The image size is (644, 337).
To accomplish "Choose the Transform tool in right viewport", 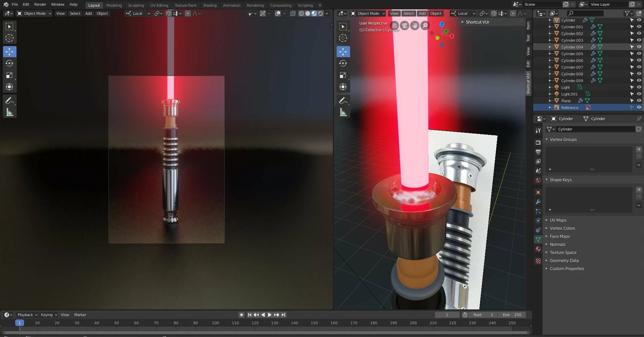I will 343,87.
